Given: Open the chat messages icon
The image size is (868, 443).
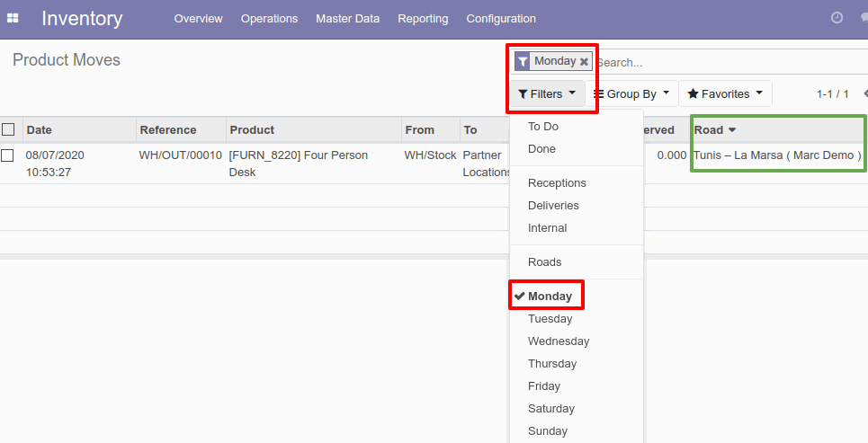Looking at the screenshot, I should 864,18.
